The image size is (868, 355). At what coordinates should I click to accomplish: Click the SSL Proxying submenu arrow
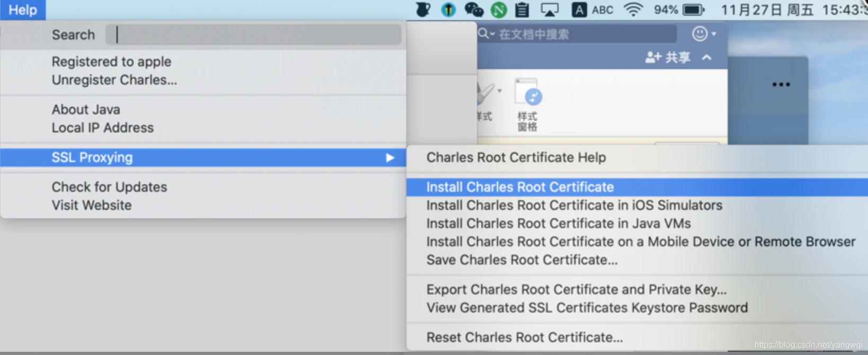(390, 157)
